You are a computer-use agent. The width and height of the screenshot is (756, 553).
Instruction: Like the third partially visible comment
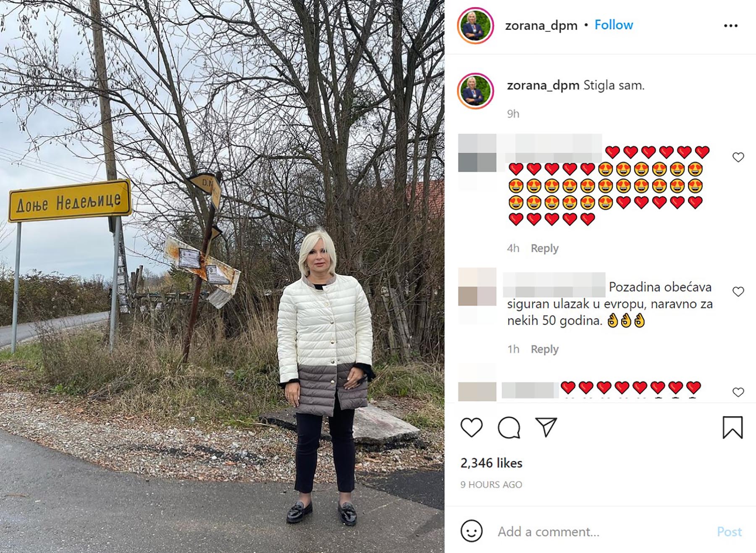(738, 392)
